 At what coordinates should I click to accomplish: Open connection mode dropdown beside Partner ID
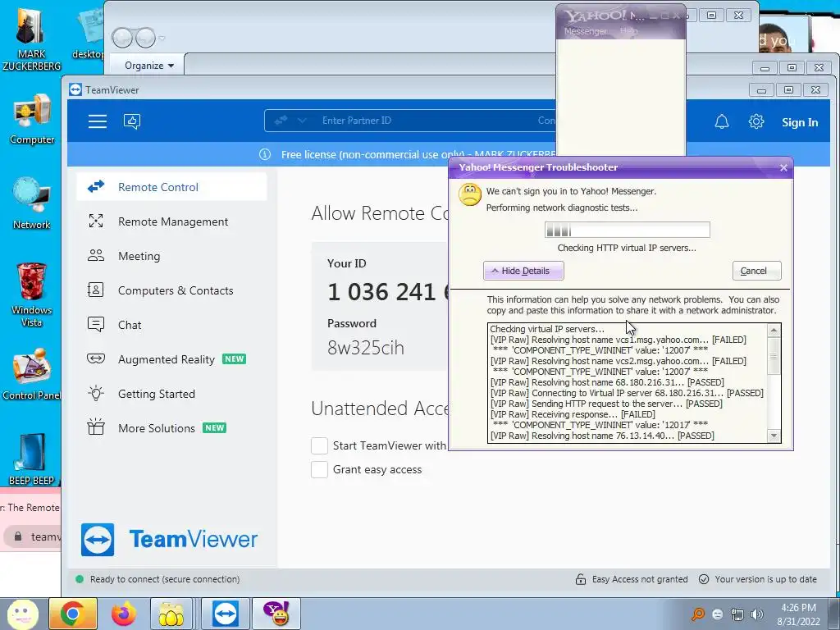pyautogui.click(x=302, y=121)
